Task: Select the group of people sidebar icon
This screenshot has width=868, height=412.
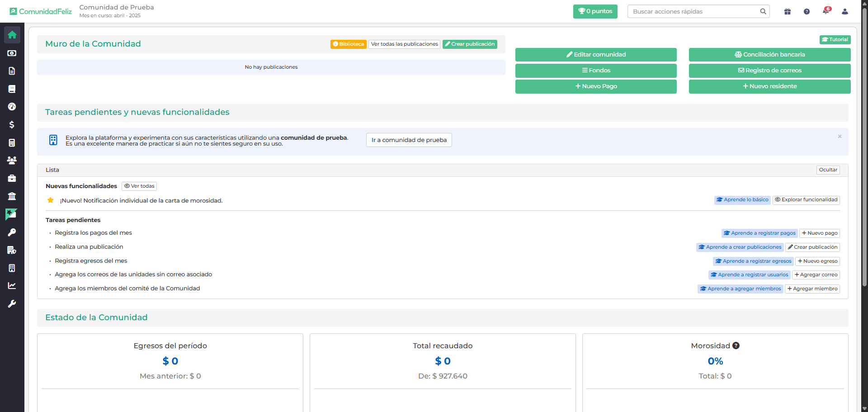Action: pyautogui.click(x=12, y=161)
